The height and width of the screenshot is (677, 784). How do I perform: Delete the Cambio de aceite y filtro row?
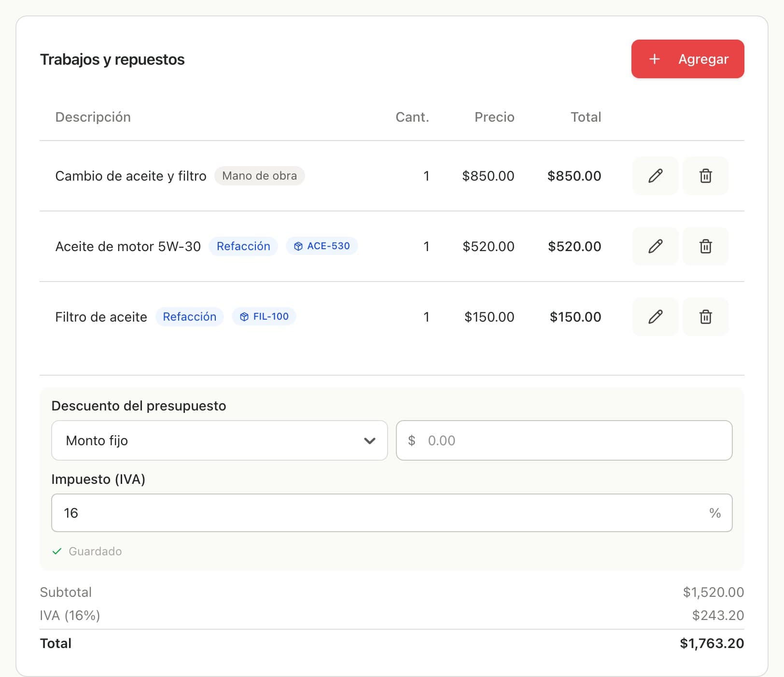(705, 176)
